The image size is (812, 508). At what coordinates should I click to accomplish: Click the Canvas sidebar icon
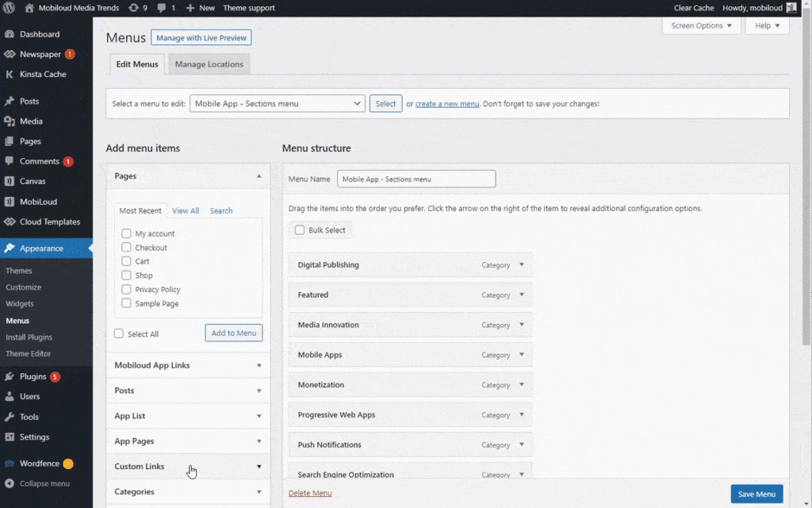pyautogui.click(x=10, y=182)
